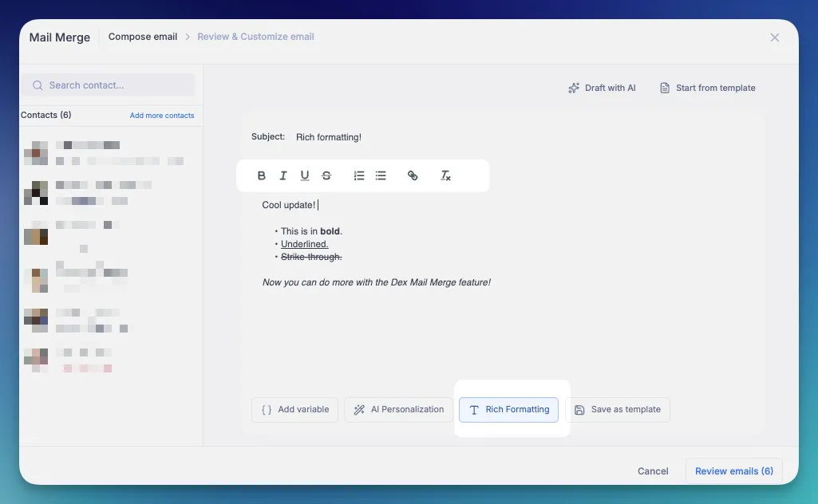Open Draft with AI
Screen dimensions: 818x504
(602, 88)
